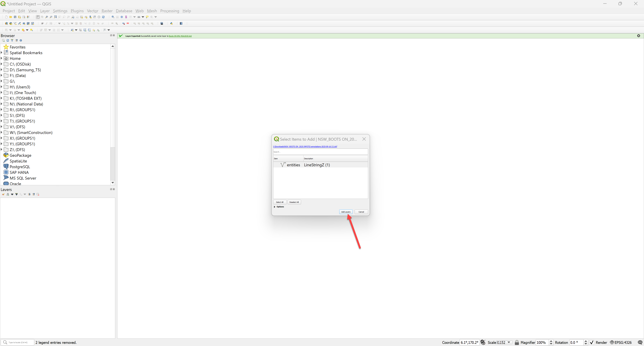
Task: Click the New GeoPackage Layer icon
Action: 11,23
